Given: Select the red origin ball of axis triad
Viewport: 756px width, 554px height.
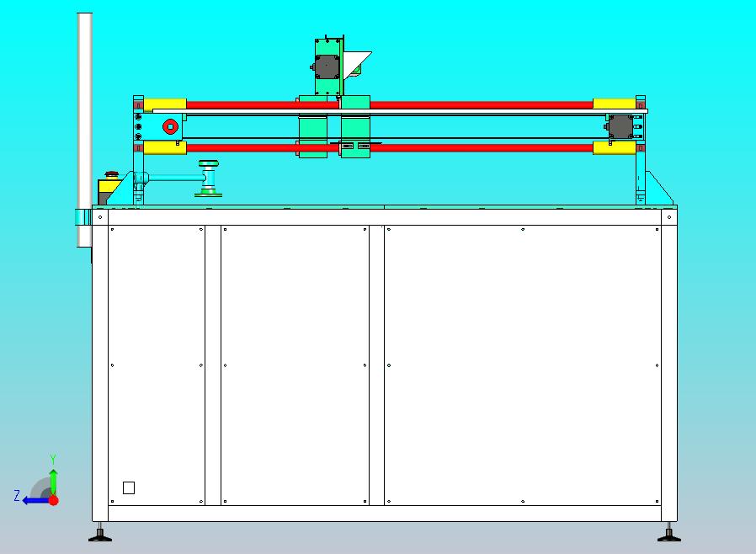Looking at the screenshot, I should [54, 500].
